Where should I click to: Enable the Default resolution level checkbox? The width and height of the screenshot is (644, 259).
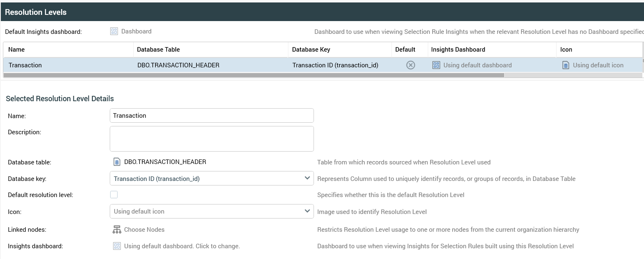click(x=114, y=195)
